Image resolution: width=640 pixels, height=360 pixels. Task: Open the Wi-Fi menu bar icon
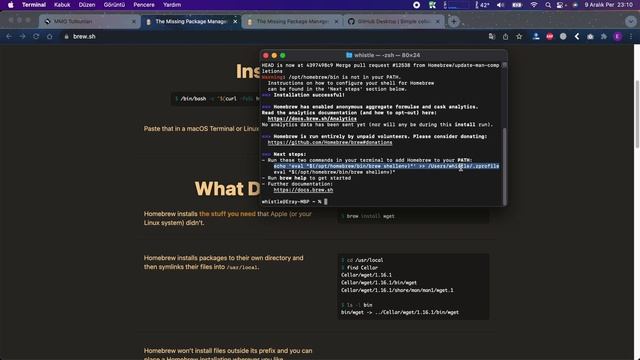(x=534, y=5)
